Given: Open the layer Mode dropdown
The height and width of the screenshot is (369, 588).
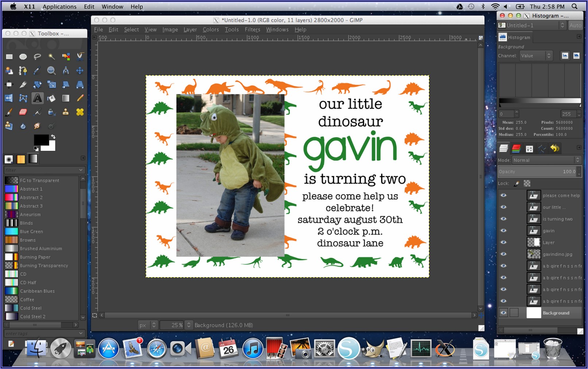Looking at the screenshot, I should click(x=546, y=160).
